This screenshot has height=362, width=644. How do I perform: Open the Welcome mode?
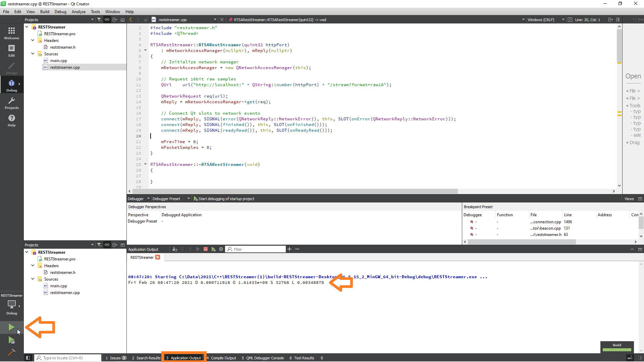click(11, 33)
